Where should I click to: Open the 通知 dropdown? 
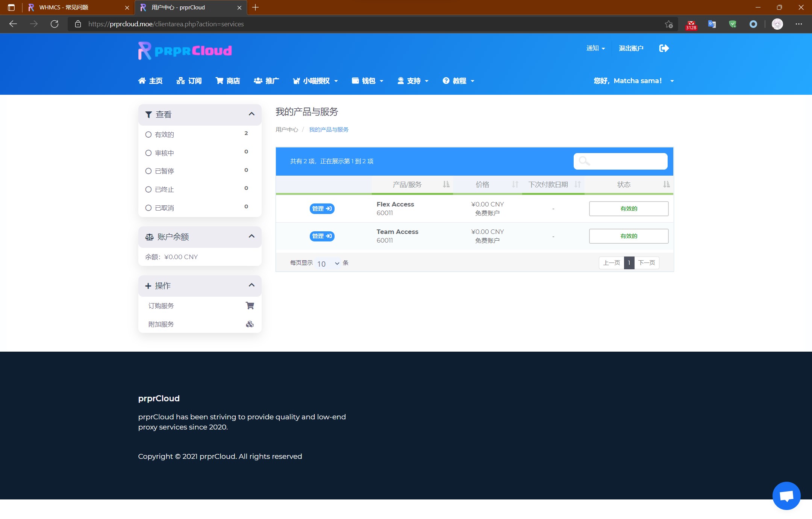point(595,48)
